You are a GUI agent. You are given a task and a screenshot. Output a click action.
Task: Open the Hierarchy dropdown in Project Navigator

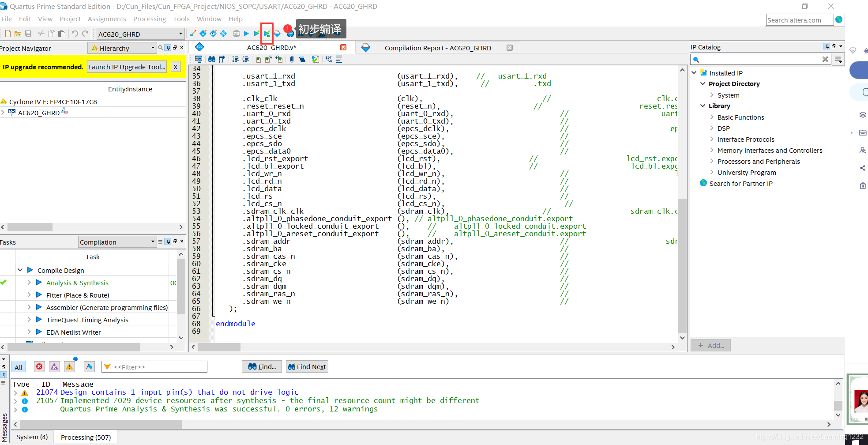(x=122, y=48)
